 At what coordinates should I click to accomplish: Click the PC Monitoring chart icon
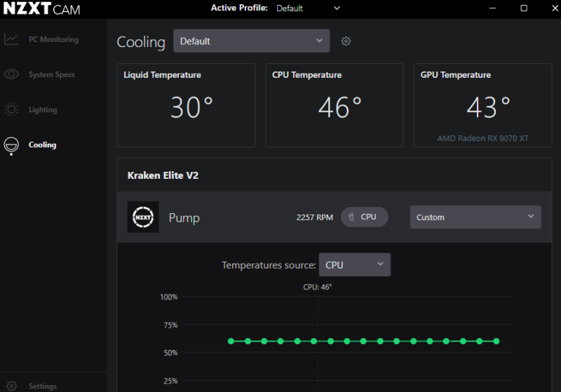coord(11,39)
